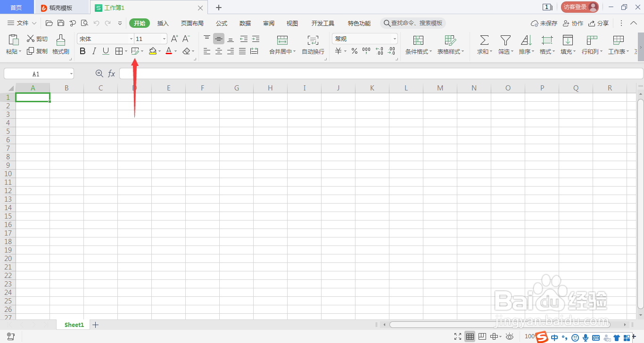Click the Increase Indent icon
644x343 pixels.
(x=256, y=39)
